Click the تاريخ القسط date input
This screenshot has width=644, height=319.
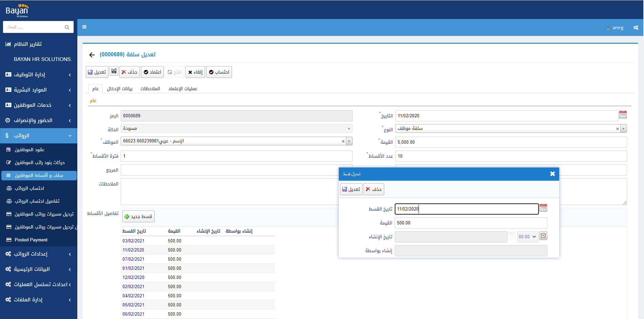[x=467, y=209]
